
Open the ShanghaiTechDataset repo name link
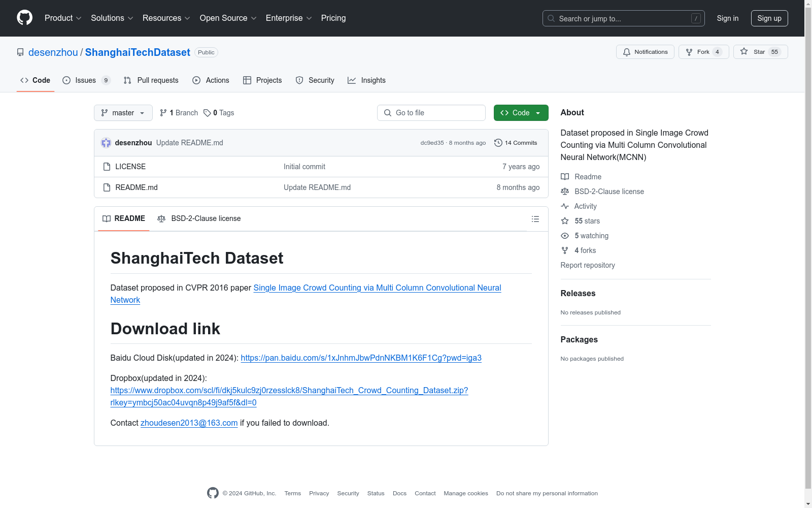(x=138, y=52)
